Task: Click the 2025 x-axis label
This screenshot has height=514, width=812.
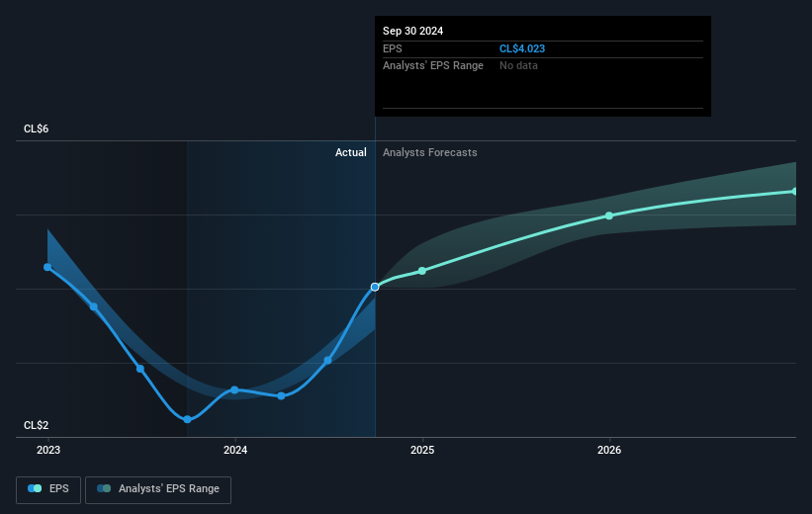Action: pyautogui.click(x=422, y=450)
